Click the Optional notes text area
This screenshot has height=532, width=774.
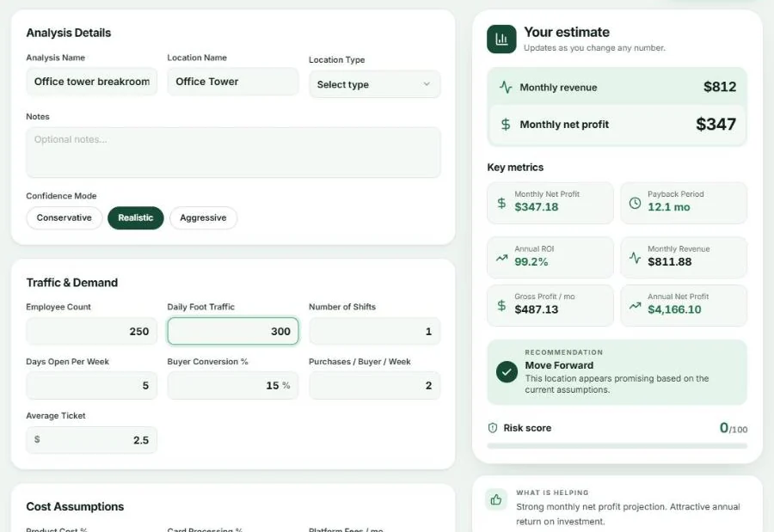(233, 152)
